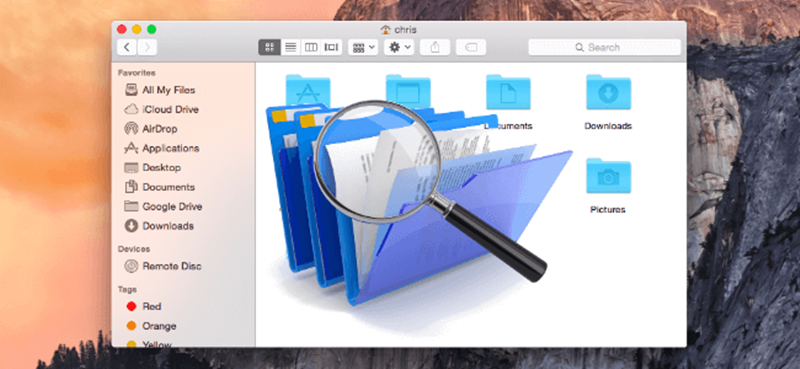
Task: Switch to Cover Flow view
Action: (332, 47)
